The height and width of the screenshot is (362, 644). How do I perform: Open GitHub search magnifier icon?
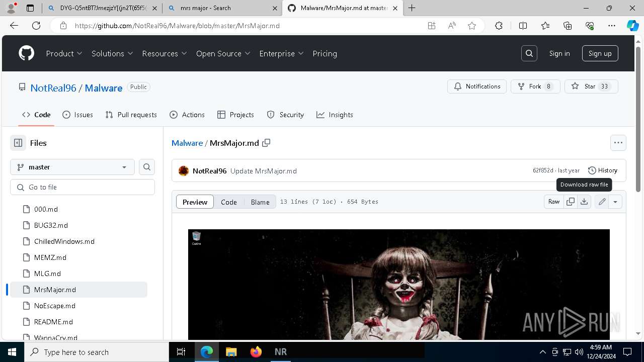(x=529, y=53)
